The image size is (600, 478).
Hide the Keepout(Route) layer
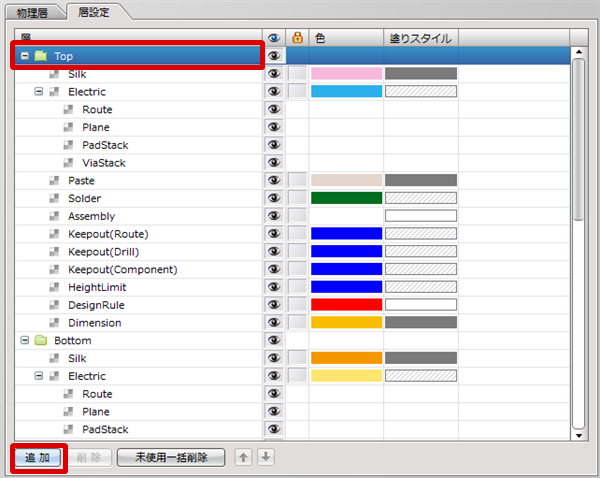coord(274,234)
